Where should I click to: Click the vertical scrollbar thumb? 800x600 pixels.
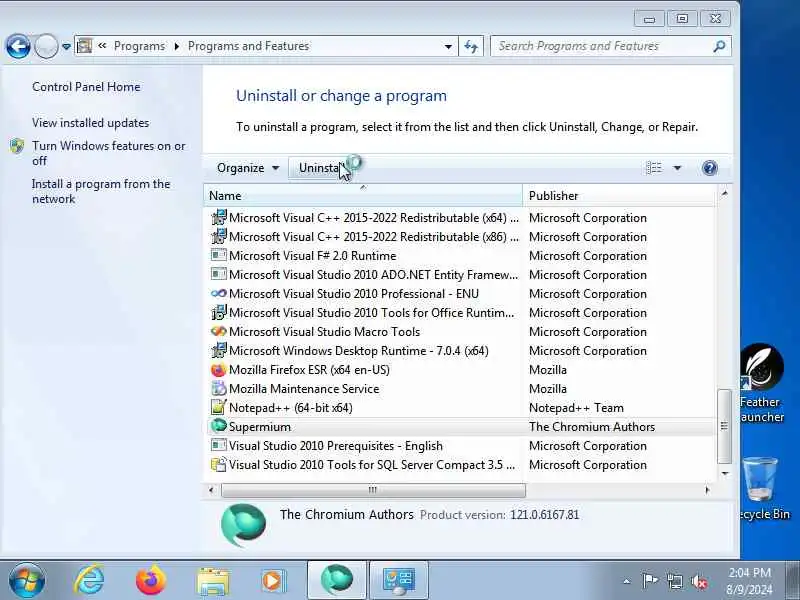click(x=724, y=426)
